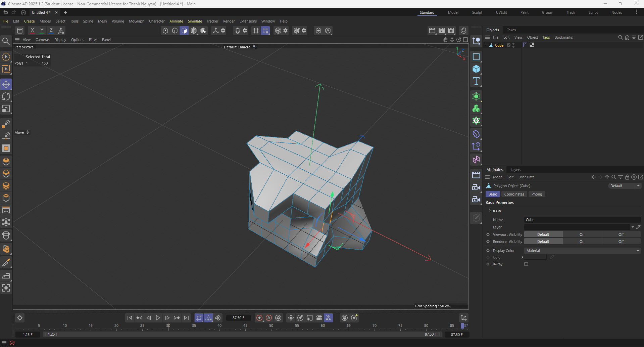
Task: Switch to the Layers tab
Action: point(515,170)
